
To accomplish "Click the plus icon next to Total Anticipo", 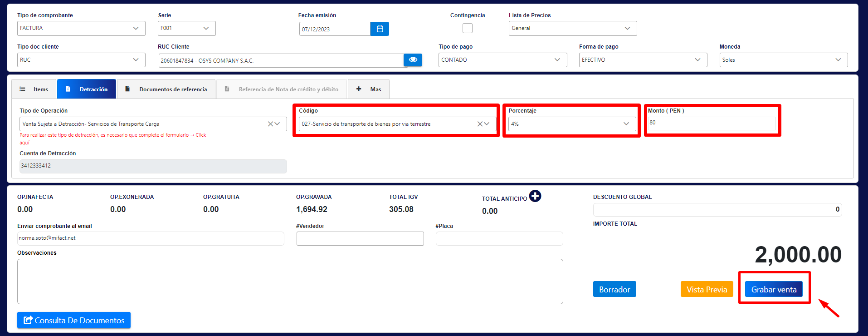I will pyautogui.click(x=535, y=196).
